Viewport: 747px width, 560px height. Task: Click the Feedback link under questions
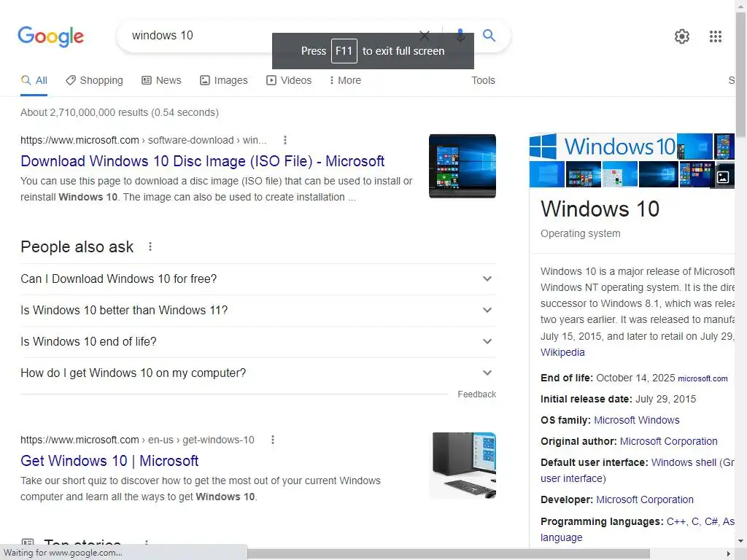(x=476, y=394)
